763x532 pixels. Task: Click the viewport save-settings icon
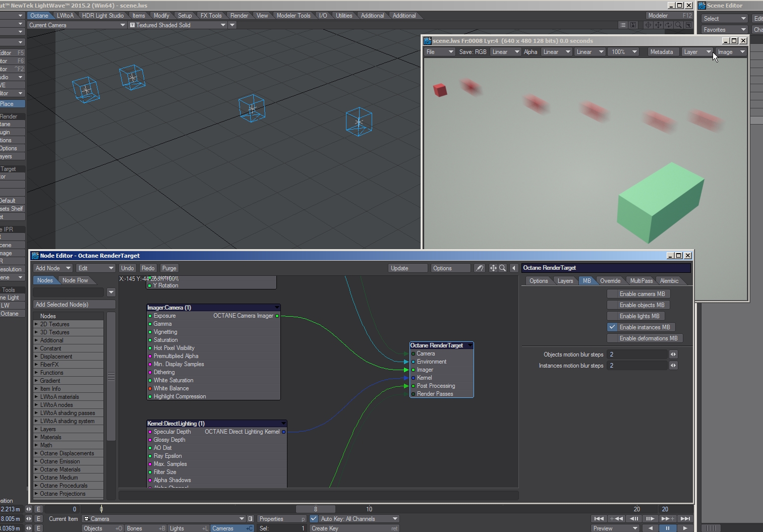[633, 25]
